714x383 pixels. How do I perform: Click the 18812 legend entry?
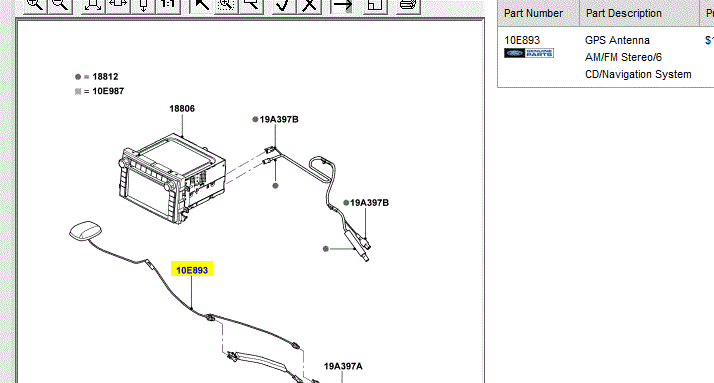(105, 77)
